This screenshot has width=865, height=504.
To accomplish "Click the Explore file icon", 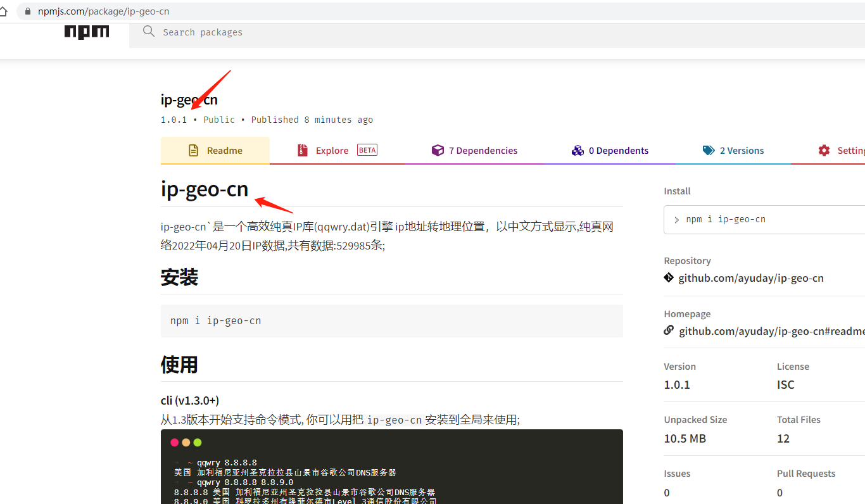I will click(x=303, y=151).
